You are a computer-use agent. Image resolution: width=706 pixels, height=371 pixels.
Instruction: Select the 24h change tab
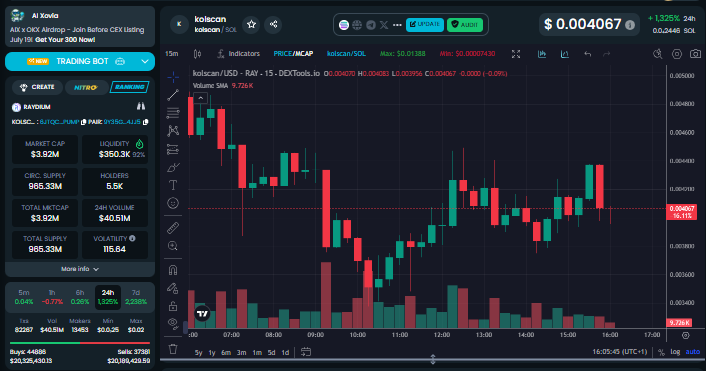108,297
